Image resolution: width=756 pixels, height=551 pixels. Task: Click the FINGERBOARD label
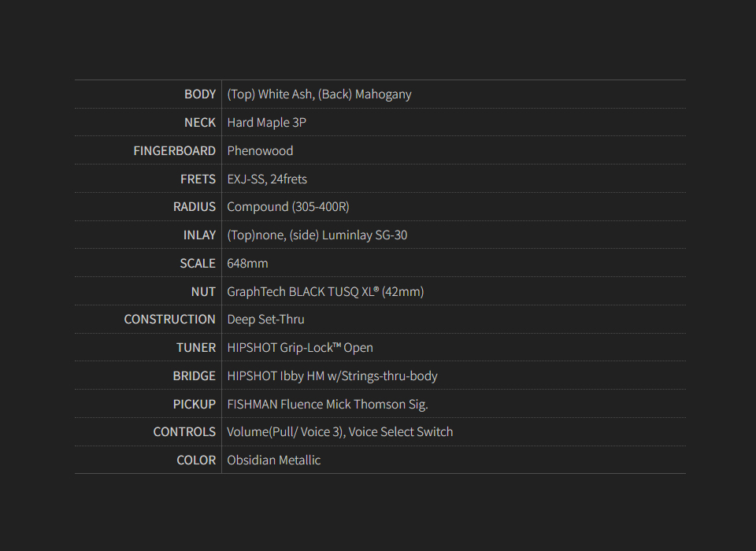click(174, 151)
